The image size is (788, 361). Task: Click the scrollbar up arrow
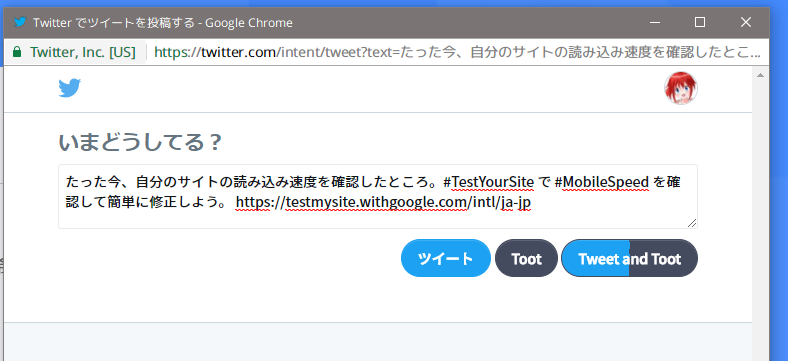click(x=760, y=75)
